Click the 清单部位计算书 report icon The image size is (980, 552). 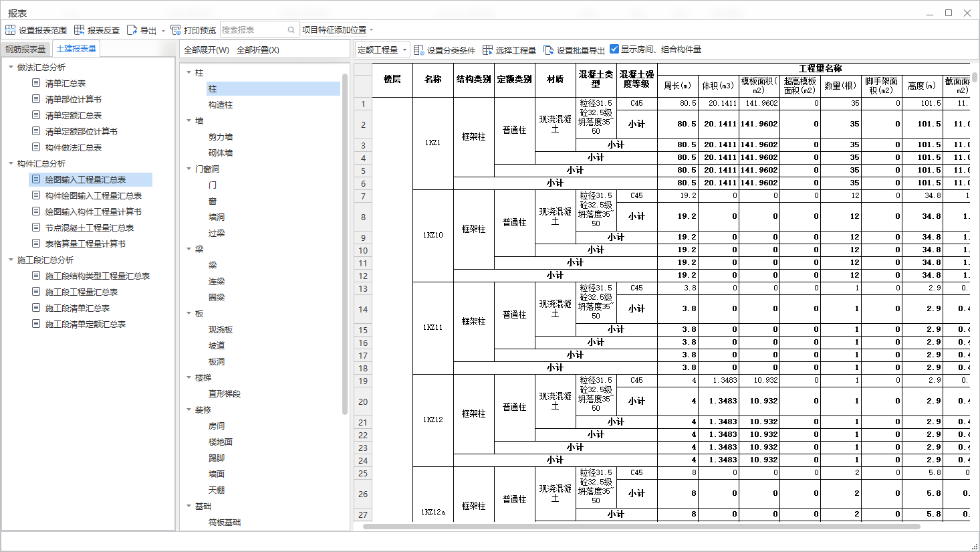pyautogui.click(x=36, y=99)
